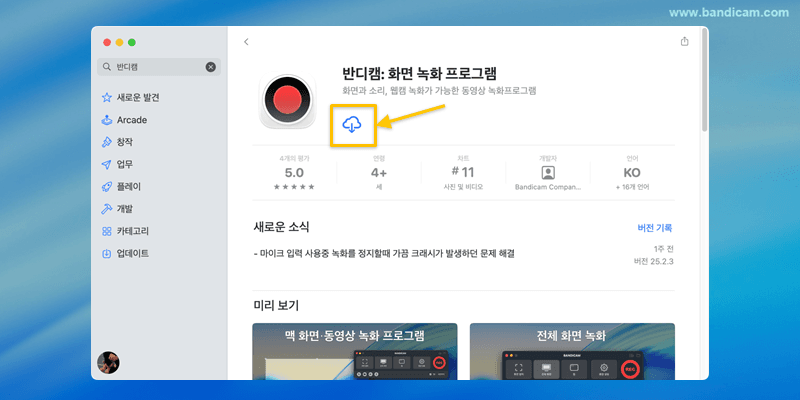Open the 전체 화면 녹화 preview image
The width and height of the screenshot is (800, 400).
click(x=572, y=351)
